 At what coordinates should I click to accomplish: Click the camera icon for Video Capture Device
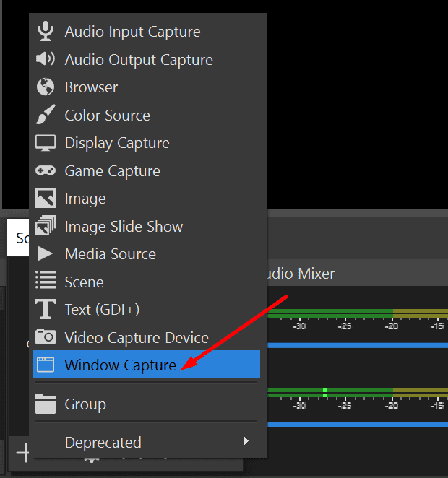point(46,336)
